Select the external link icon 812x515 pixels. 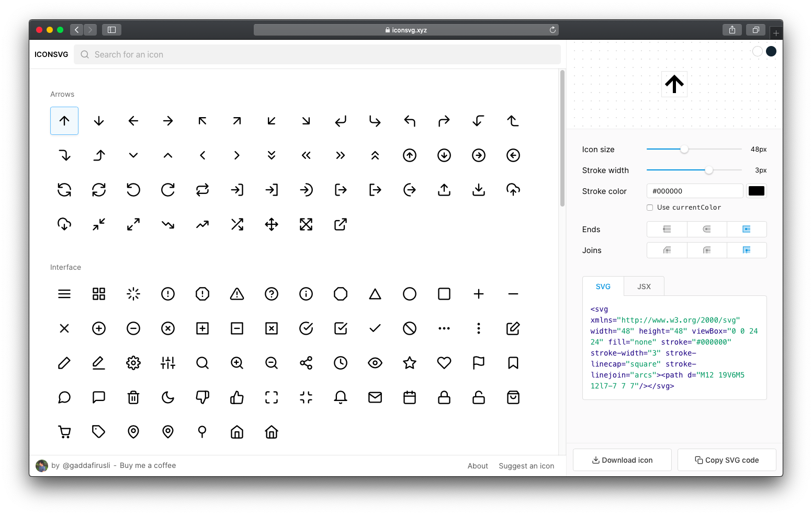pos(341,224)
